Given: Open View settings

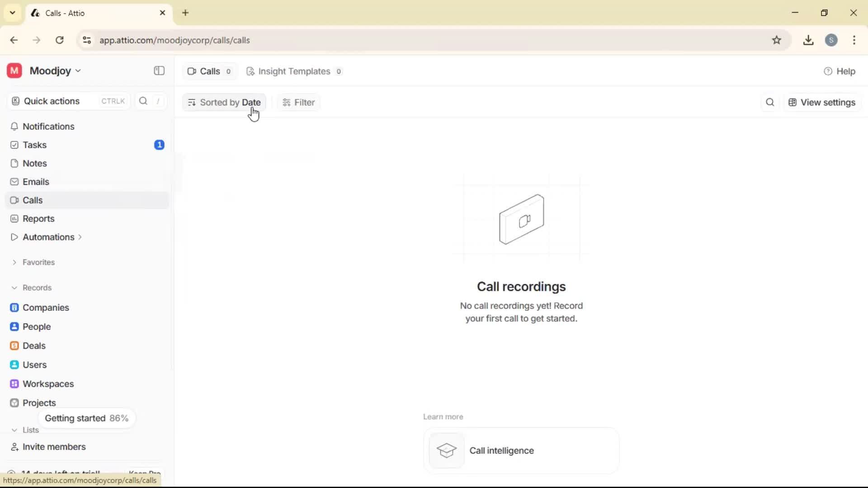Looking at the screenshot, I should [822, 102].
